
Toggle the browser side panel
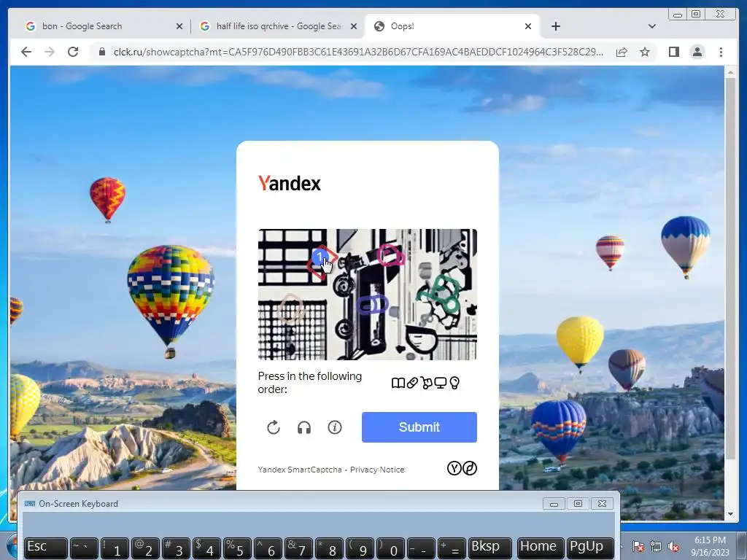[x=673, y=52]
